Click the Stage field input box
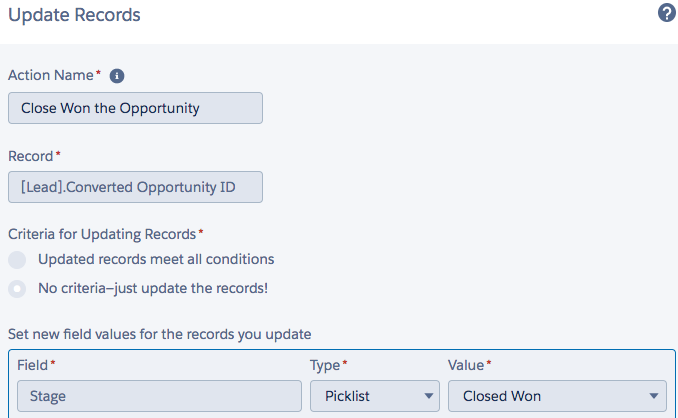The image size is (678, 418). [158, 396]
